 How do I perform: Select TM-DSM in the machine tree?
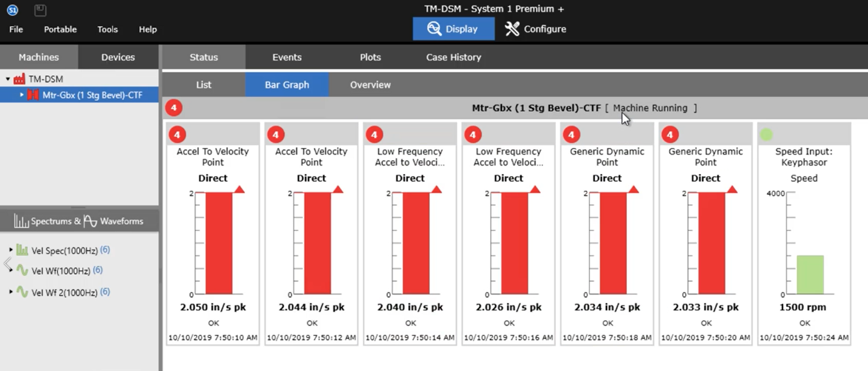(46, 79)
